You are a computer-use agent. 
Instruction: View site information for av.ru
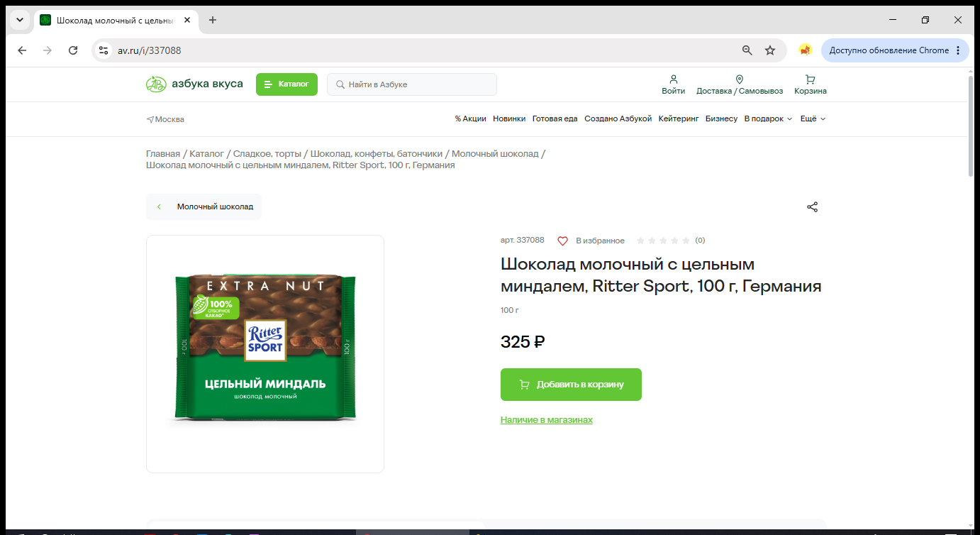[104, 50]
